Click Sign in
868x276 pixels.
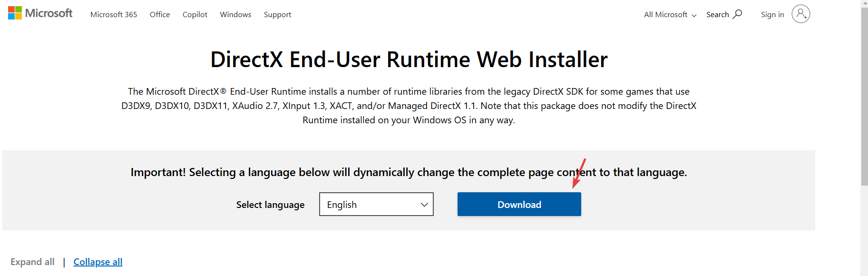click(772, 14)
